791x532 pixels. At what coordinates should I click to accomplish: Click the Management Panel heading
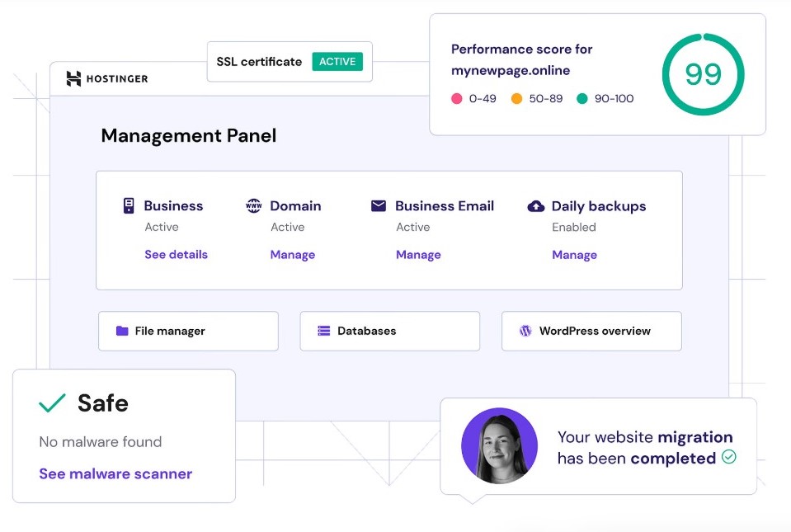point(189,135)
